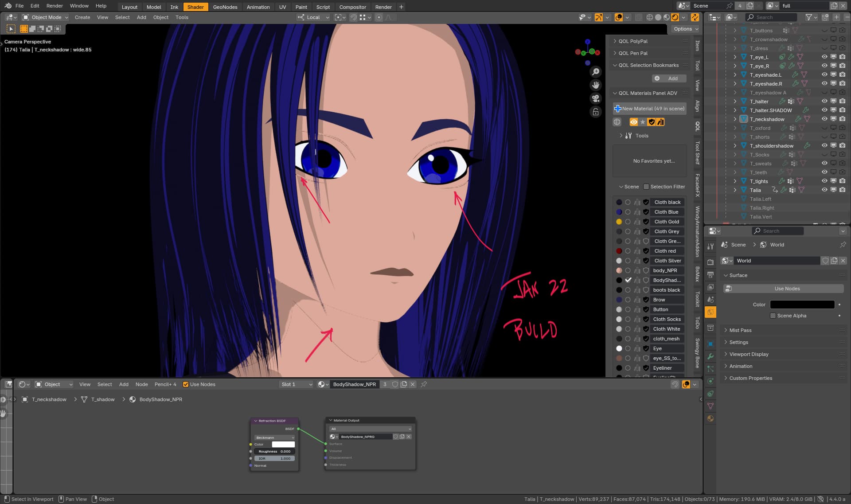851x504 pixels.
Task: Click the Add bookmark button
Action: 669,78
